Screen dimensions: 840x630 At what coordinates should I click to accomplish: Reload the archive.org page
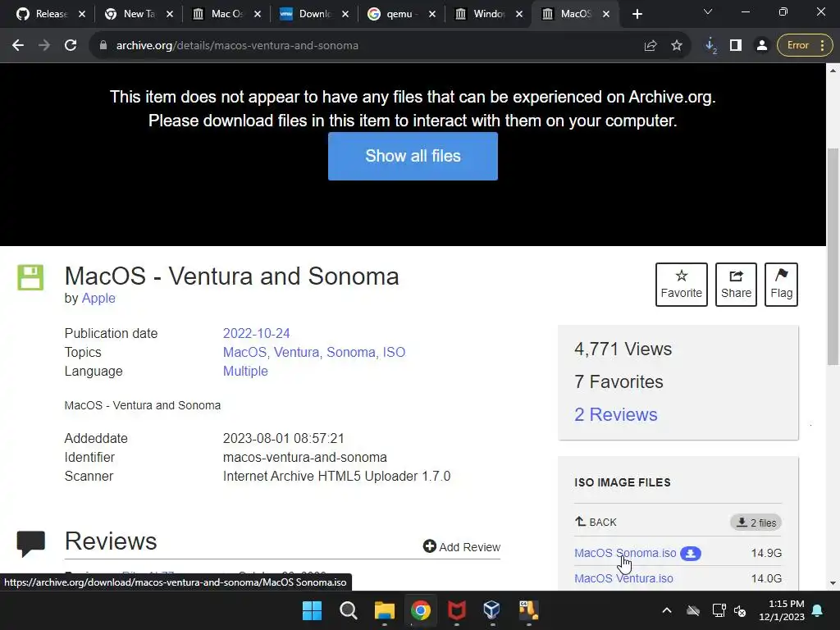[71, 46]
